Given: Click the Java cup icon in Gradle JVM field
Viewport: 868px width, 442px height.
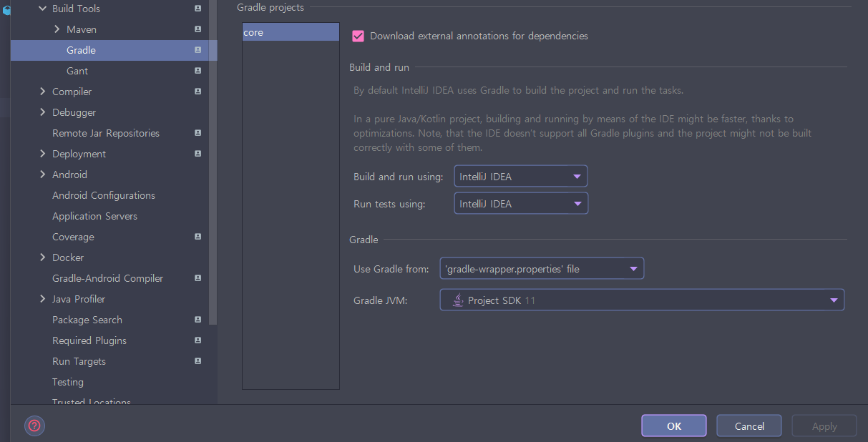Looking at the screenshot, I should [x=457, y=300].
